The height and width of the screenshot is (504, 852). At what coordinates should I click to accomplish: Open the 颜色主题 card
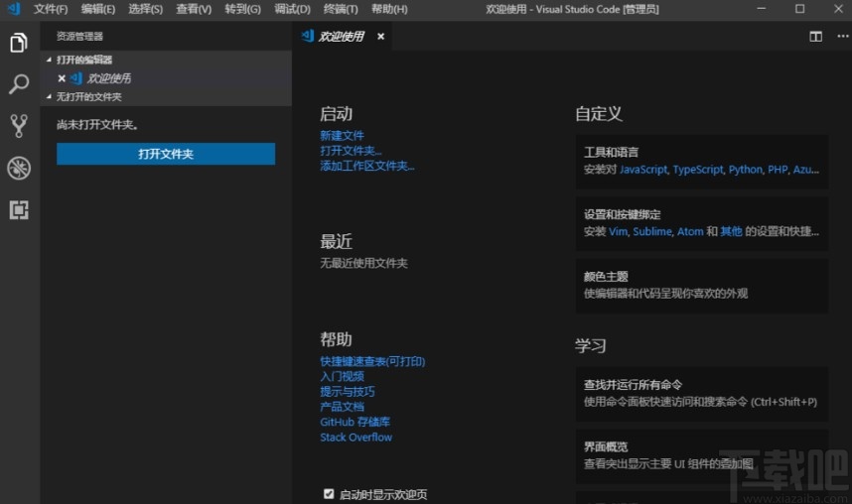pos(702,286)
